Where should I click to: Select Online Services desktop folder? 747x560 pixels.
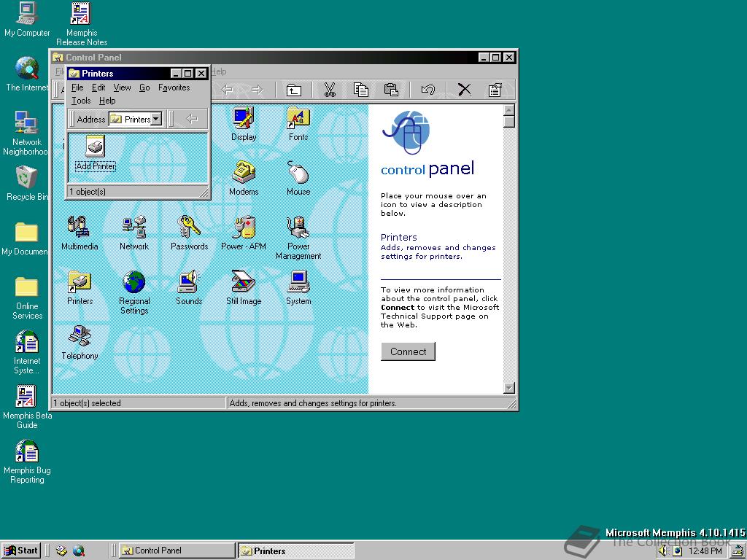(x=27, y=297)
